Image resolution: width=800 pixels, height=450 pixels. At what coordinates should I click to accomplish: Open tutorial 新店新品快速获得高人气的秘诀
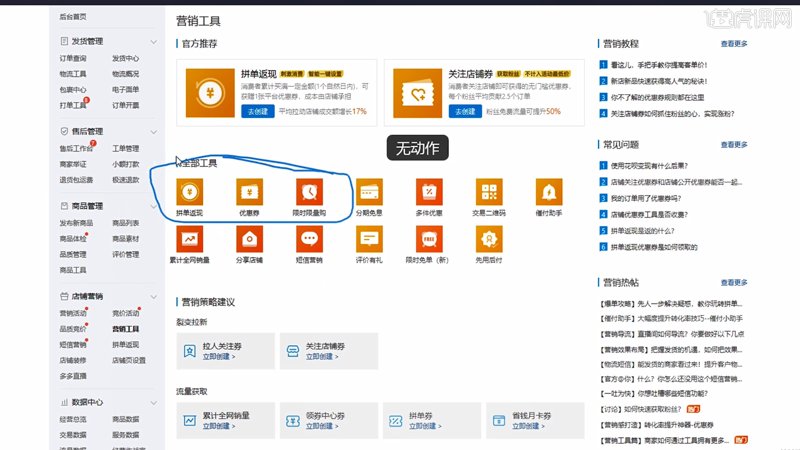tap(659, 81)
